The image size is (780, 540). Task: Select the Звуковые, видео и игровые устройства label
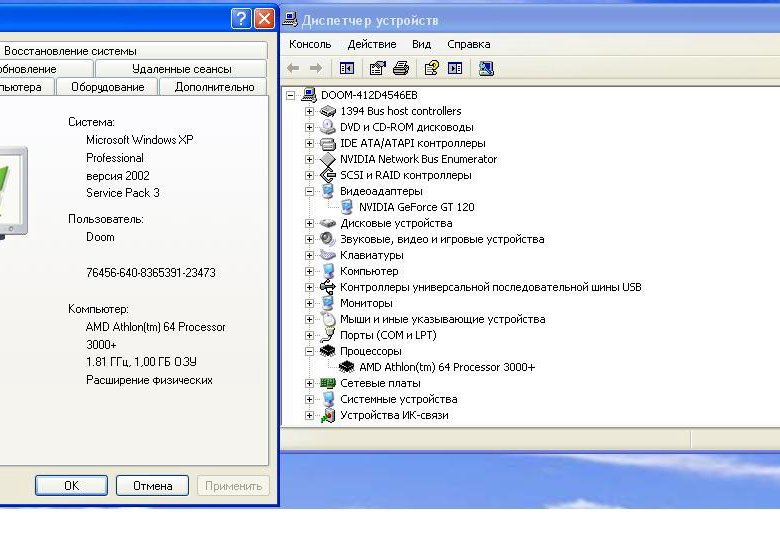coord(442,239)
